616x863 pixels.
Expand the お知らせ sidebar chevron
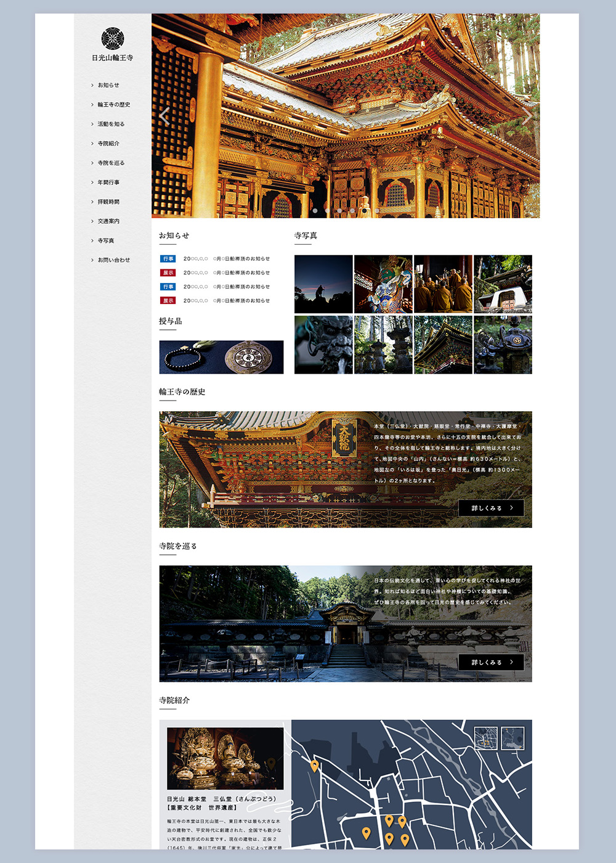coord(92,86)
